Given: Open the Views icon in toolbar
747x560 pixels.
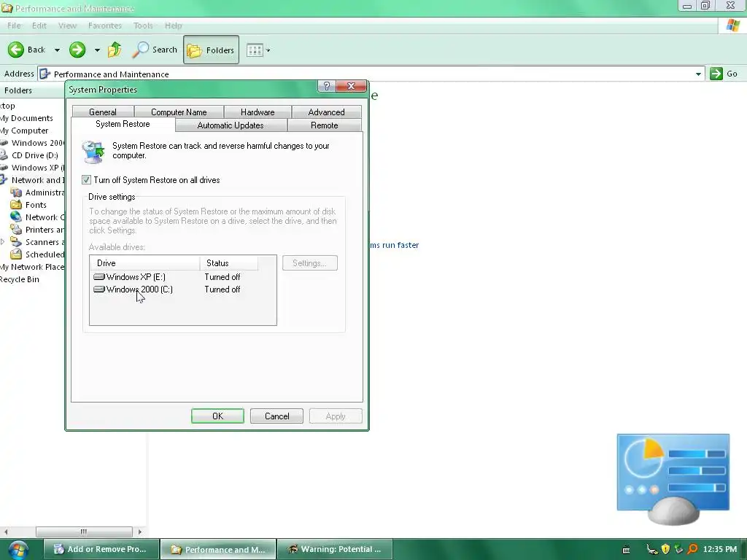Looking at the screenshot, I should tap(255, 50).
